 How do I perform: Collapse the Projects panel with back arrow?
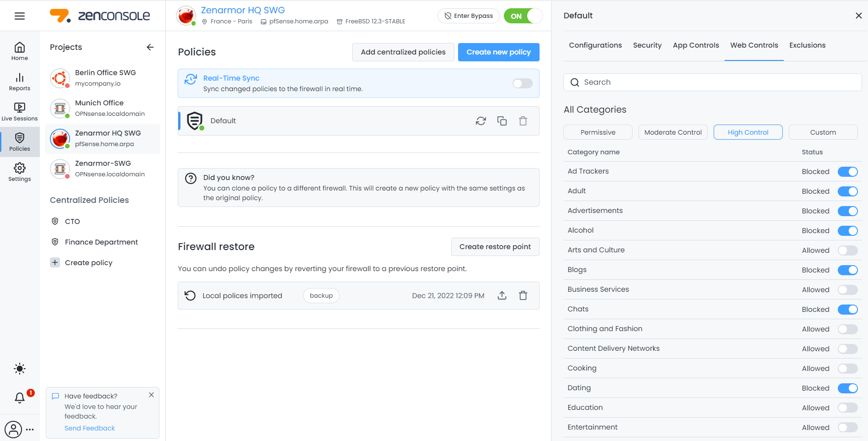tap(150, 47)
